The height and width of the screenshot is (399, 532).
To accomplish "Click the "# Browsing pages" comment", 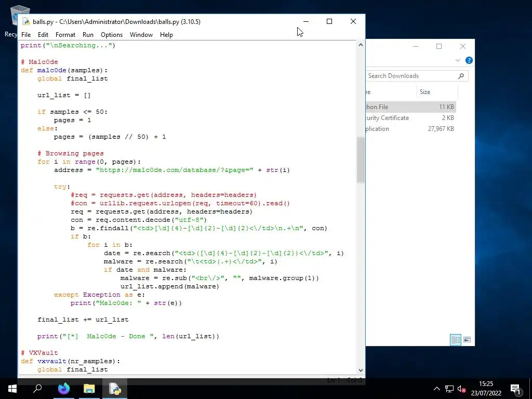I will [x=71, y=153].
